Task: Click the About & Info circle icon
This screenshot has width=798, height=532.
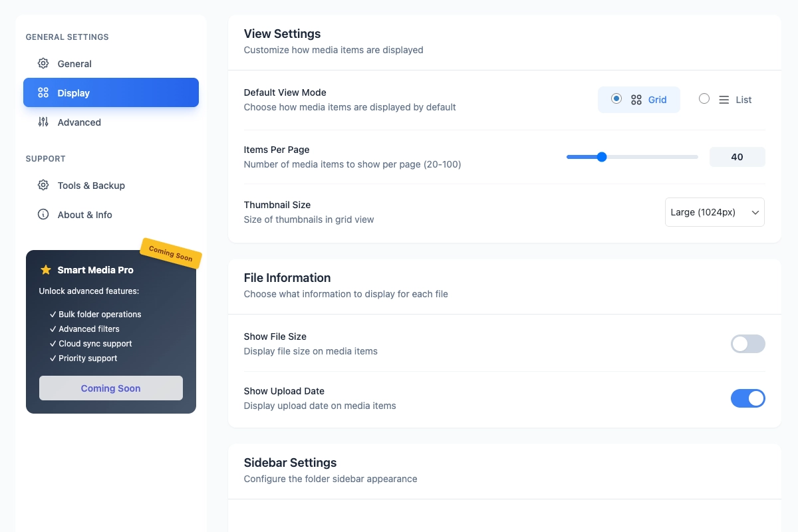Action: pos(43,214)
